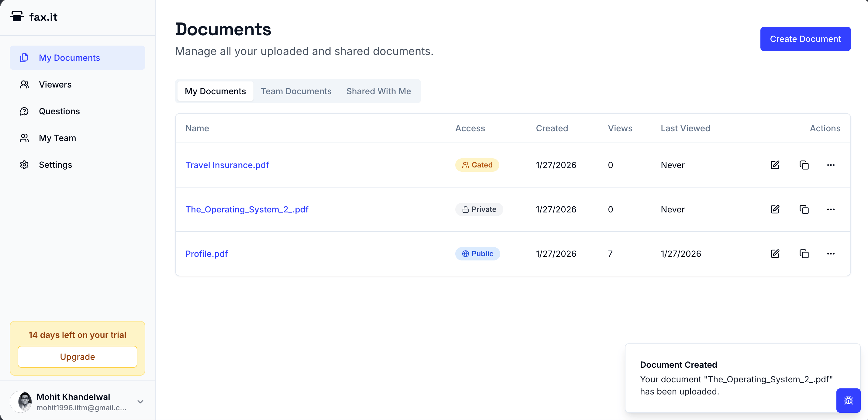Go to Settings in the sidebar
The width and height of the screenshot is (868, 420).
click(x=55, y=165)
